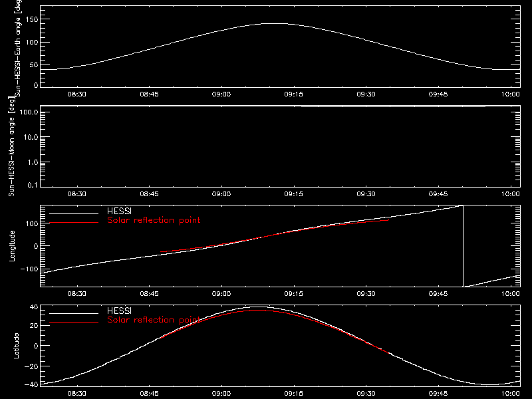This screenshot has width=532, height=399.
Task: Click the 1.0 tick label on Moon angle axis
Action: 33,162
